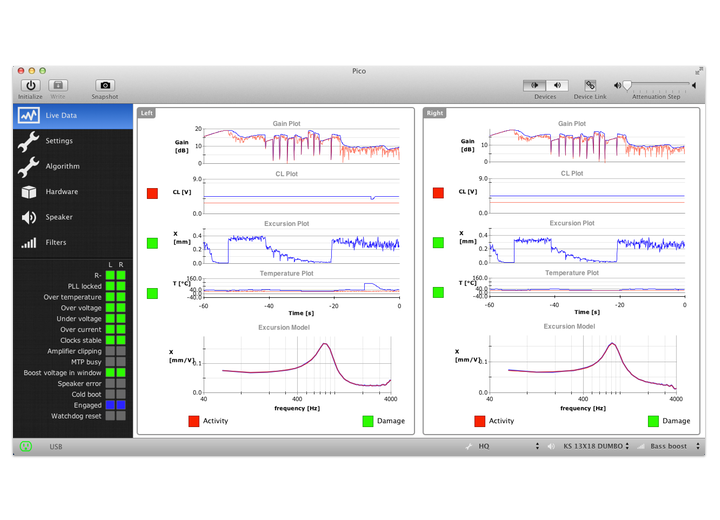Click equalizer icon beside Bass boost
The height and width of the screenshot is (520, 720).
coord(641,447)
